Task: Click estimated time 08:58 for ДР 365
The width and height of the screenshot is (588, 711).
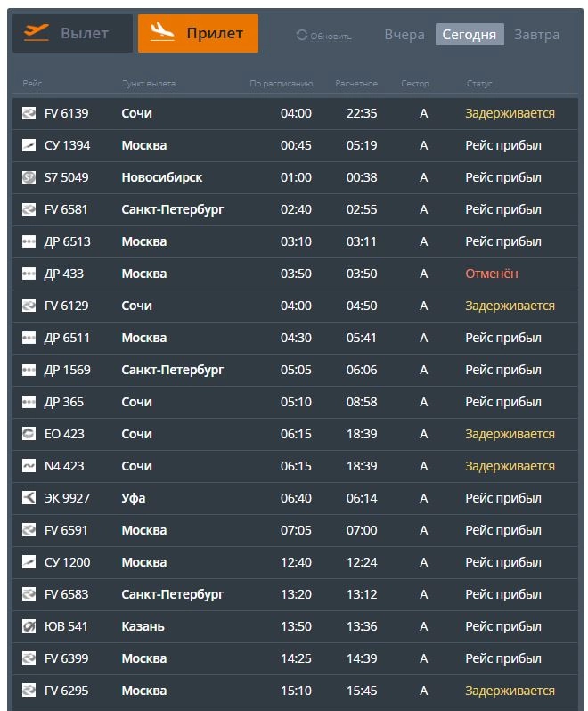Action: tap(362, 402)
